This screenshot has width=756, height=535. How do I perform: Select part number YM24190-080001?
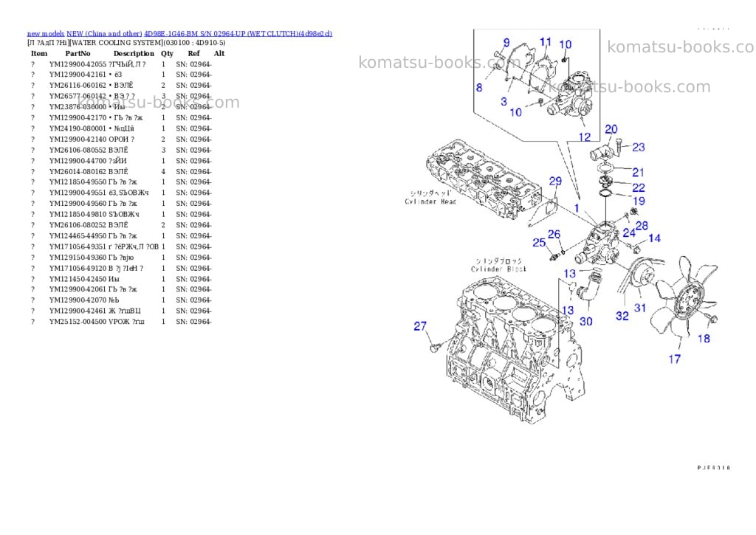point(78,128)
